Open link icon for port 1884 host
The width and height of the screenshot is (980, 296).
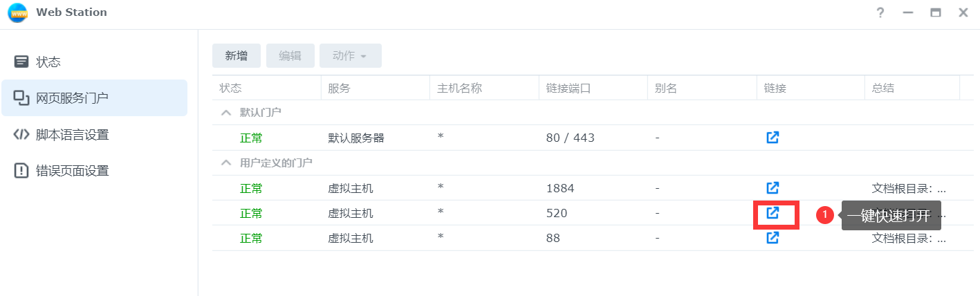(x=773, y=187)
